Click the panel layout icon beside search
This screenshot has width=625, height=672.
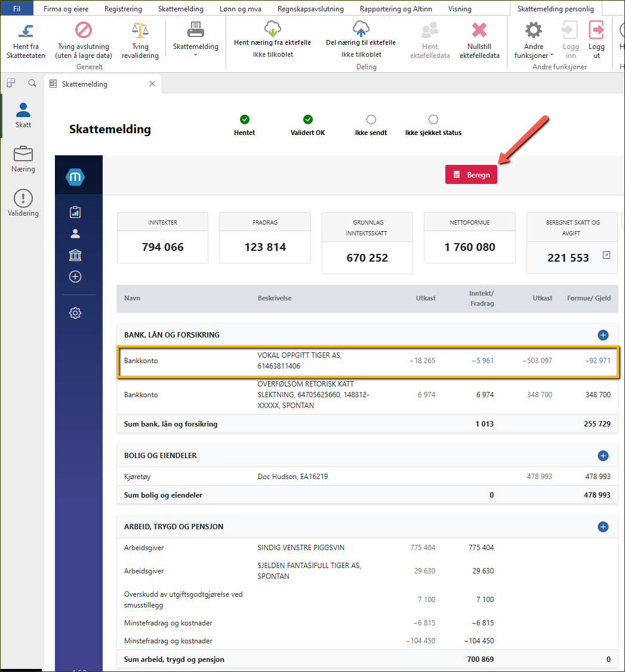[11, 83]
